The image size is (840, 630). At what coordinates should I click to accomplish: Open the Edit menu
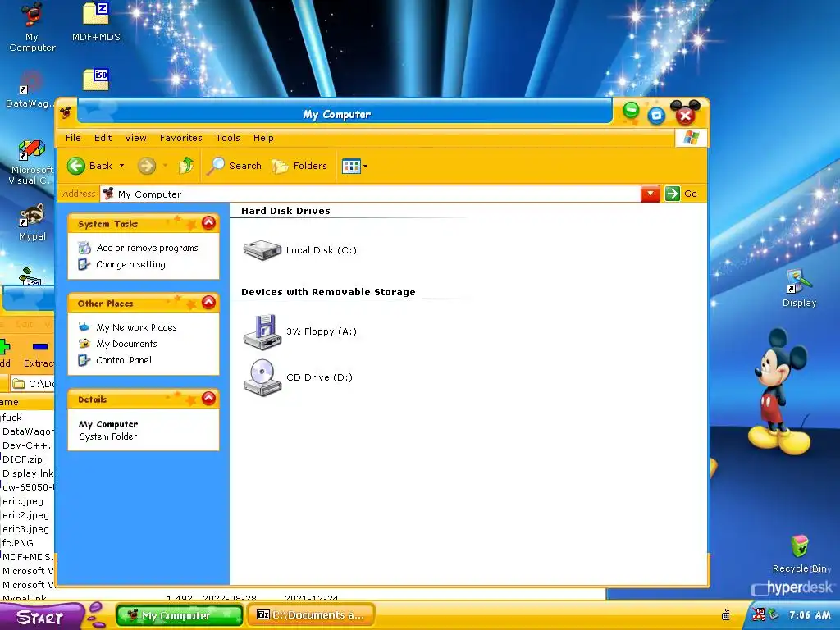(103, 138)
